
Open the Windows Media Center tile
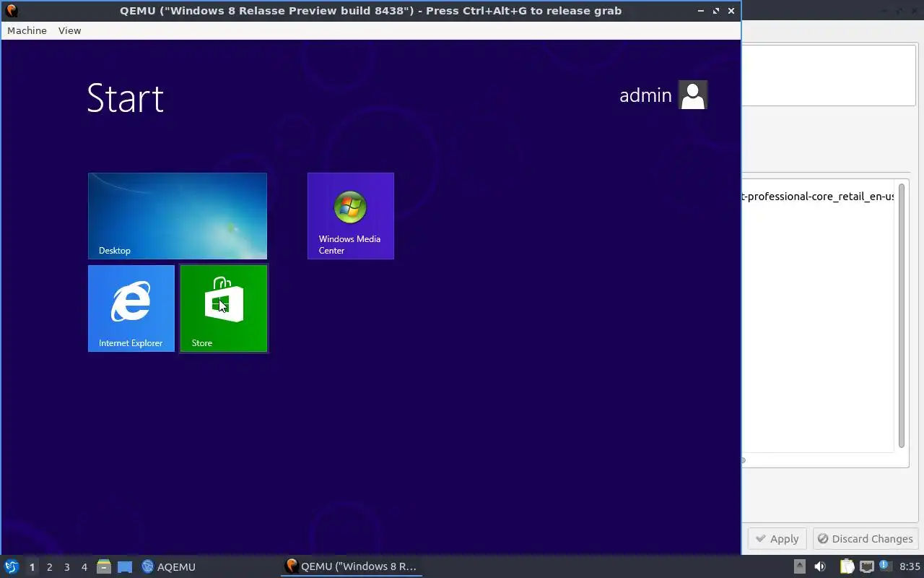point(351,216)
